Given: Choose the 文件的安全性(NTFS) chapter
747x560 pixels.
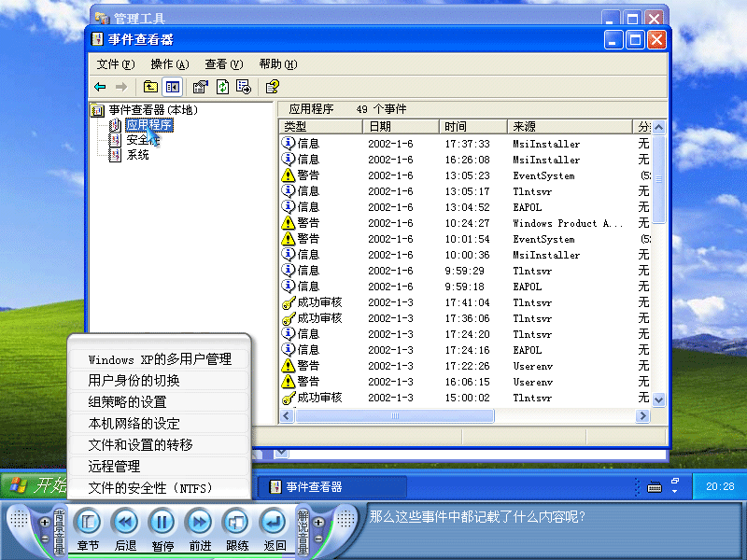Looking at the screenshot, I should pyautogui.click(x=160, y=487).
